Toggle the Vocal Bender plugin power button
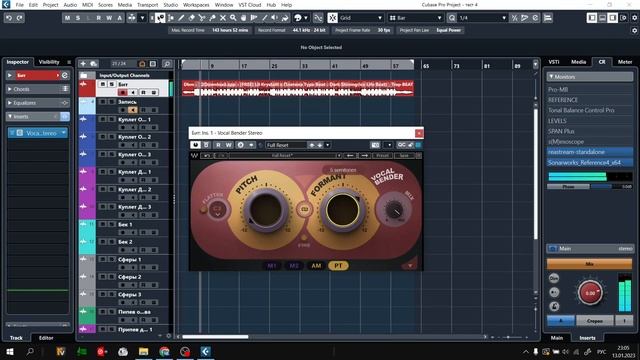640x360 pixels. coord(195,145)
